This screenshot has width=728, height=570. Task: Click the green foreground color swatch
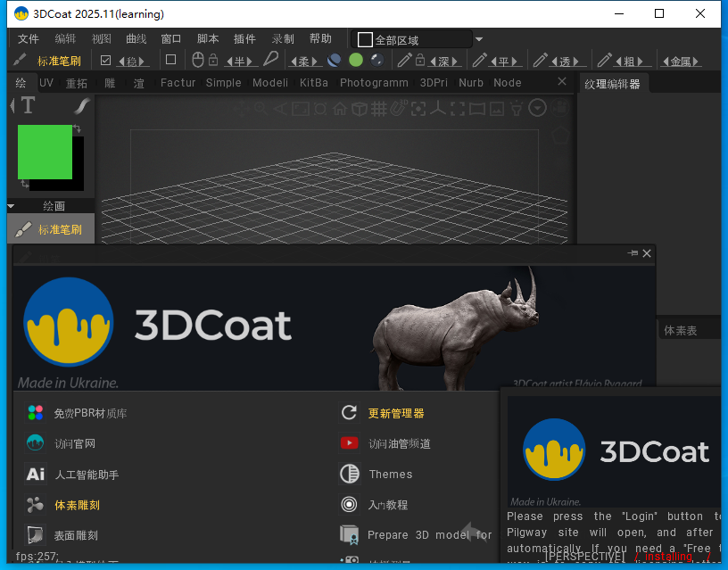(x=45, y=152)
